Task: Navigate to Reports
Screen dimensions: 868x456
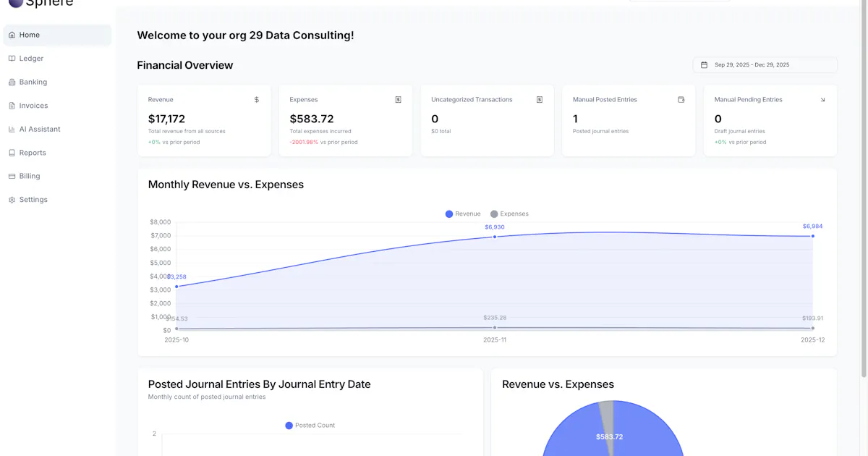Action: [58, 153]
